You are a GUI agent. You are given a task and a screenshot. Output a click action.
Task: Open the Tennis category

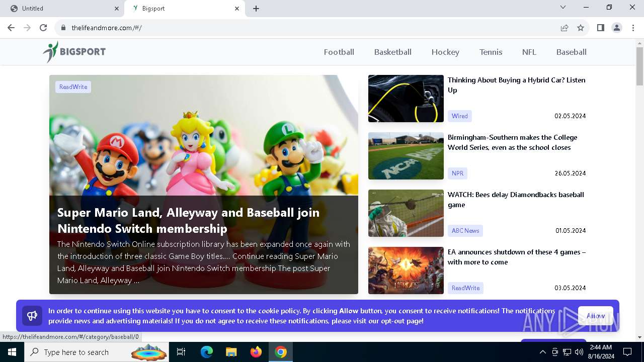point(491,52)
